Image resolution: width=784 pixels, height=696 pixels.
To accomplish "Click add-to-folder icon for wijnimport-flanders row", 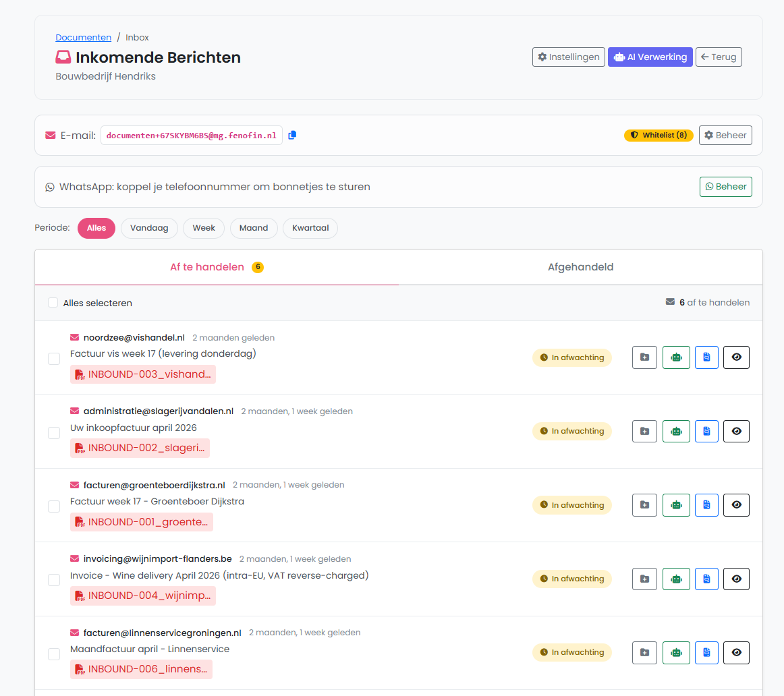I will coord(644,579).
